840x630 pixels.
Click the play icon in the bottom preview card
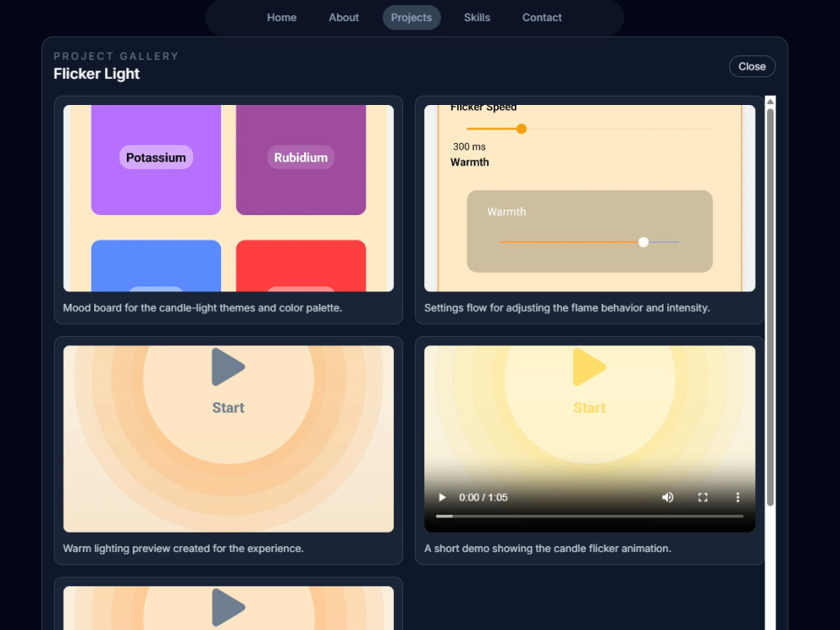228,607
